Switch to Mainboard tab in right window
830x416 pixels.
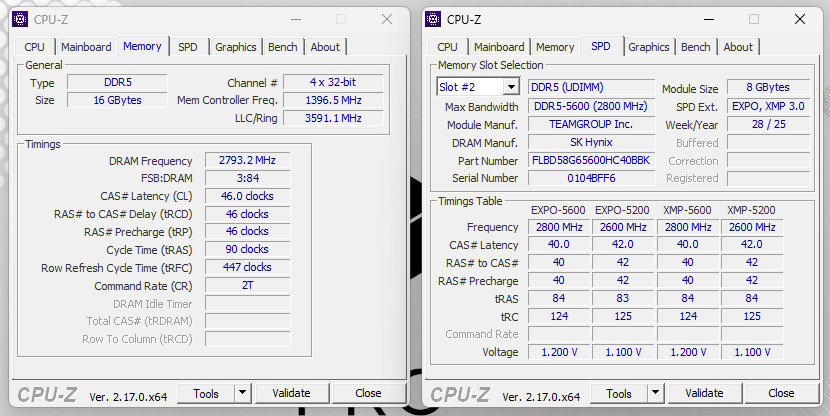499,47
